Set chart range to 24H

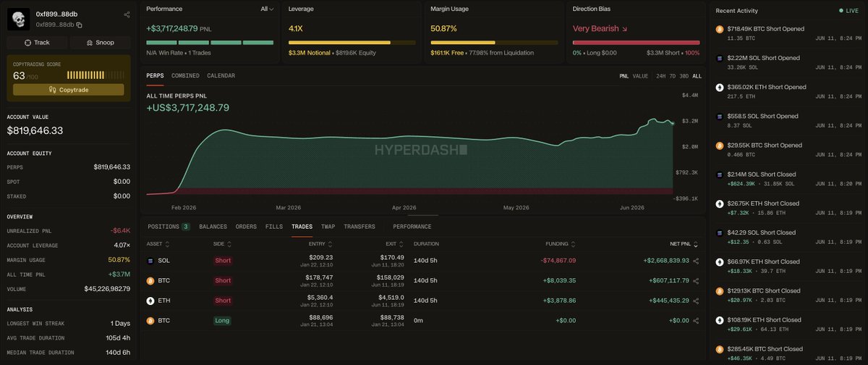point(660,76)
